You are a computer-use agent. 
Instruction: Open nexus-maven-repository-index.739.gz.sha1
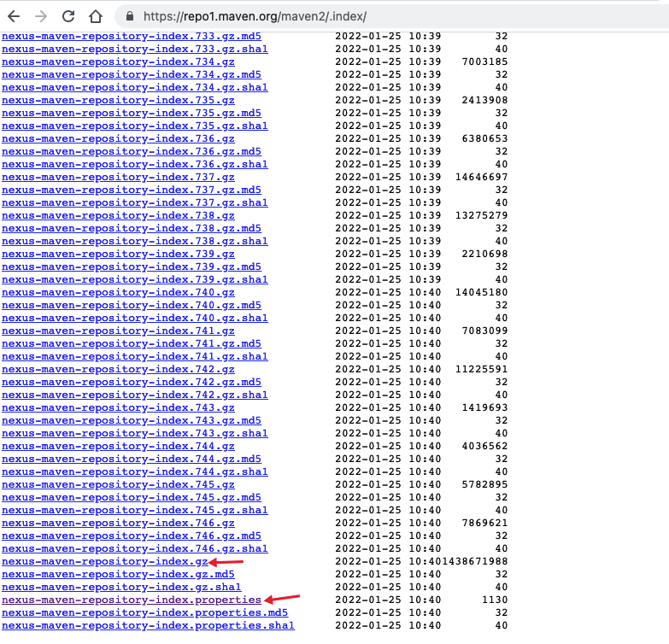[135, 279]
